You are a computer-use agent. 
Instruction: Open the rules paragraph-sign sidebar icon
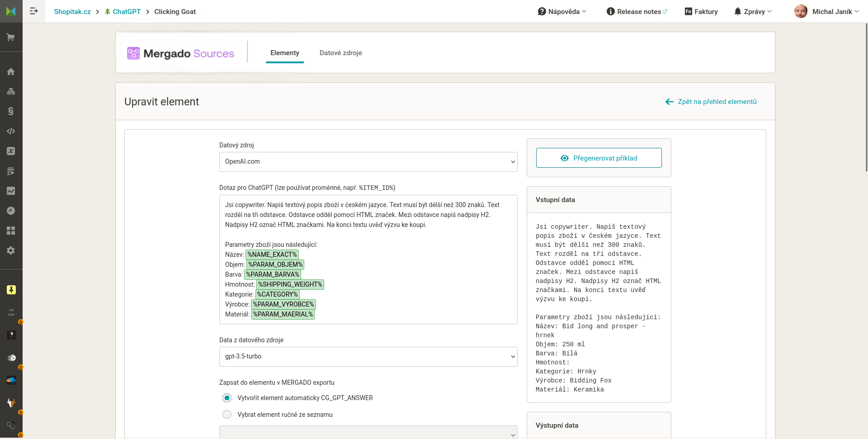[11, 111]
